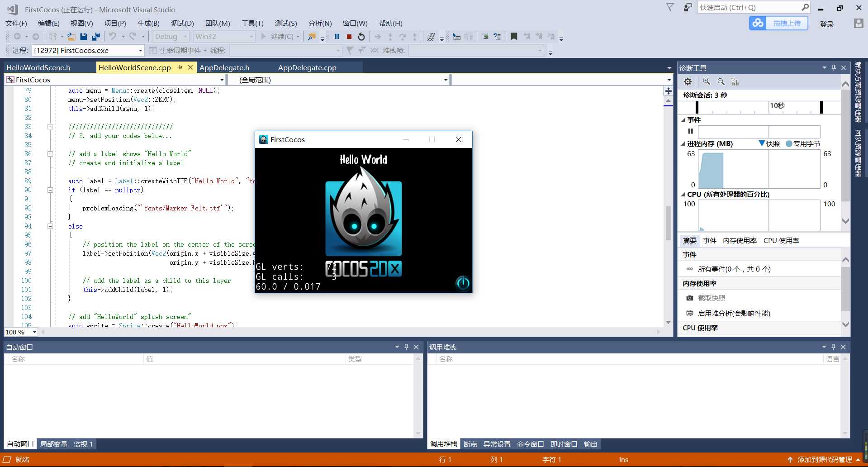The height and width of the screenshot is (467, 868).
Task: Save all files
Action: click(95, 37)
